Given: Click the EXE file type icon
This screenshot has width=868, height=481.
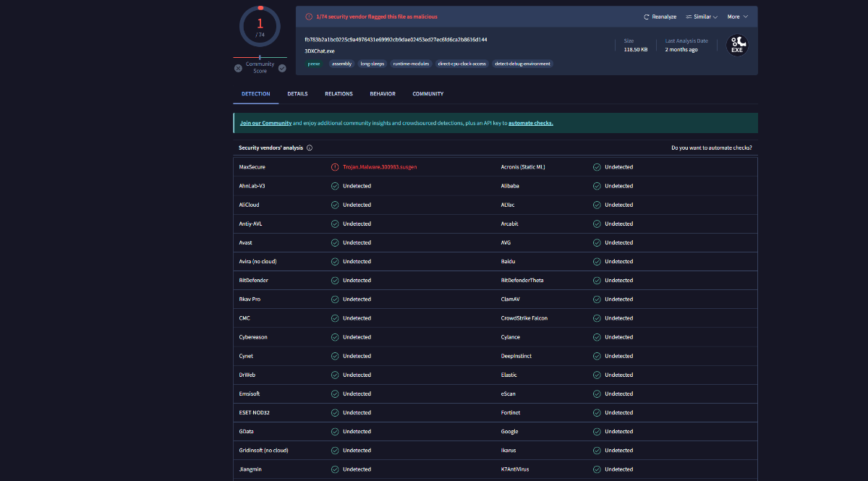Looking at the screenshot, I should (x=737, y=45).
